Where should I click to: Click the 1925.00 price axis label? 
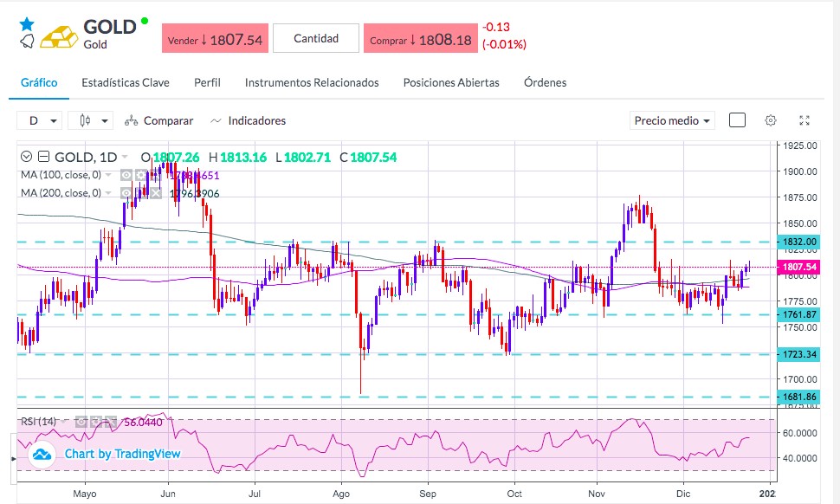(x=800, y=145)
